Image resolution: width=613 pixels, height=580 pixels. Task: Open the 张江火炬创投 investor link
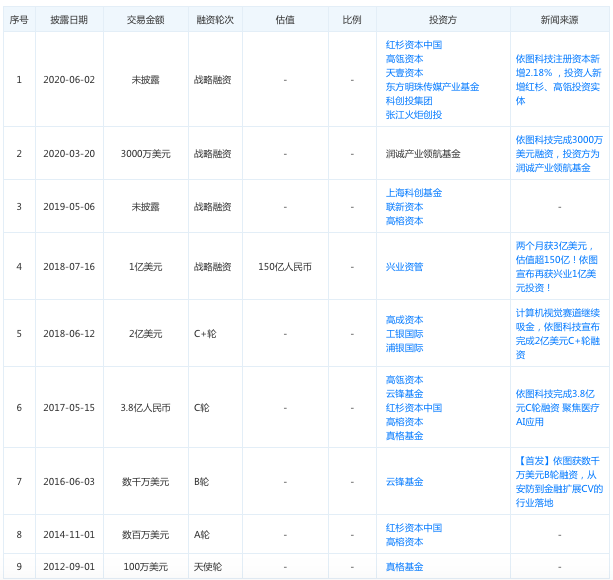click(414, 115)
